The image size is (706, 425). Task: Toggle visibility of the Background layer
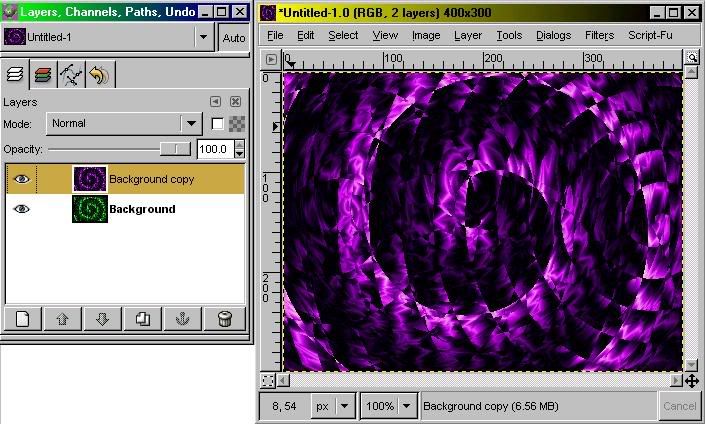pyautogui.click(x=22, y=209)
